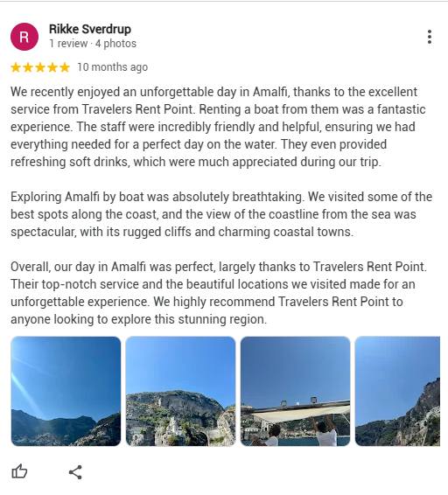Open the three-dot more options menu

tap(430, 37)
